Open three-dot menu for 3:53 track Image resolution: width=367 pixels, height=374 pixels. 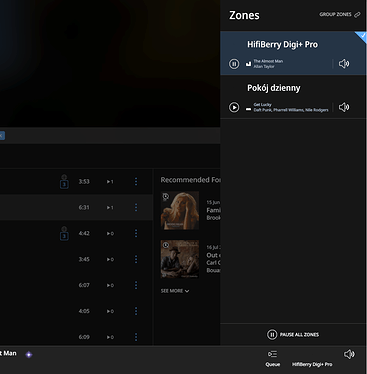(136, 181)
